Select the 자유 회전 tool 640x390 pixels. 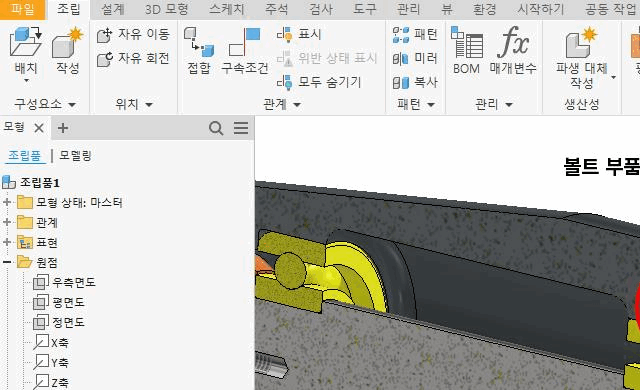pos(133,58)
